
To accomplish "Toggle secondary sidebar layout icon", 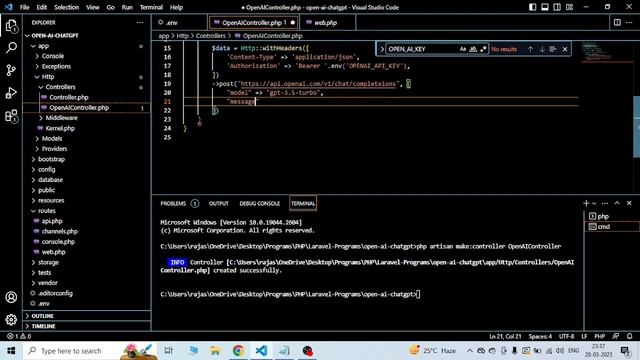I will pos(557,7).
